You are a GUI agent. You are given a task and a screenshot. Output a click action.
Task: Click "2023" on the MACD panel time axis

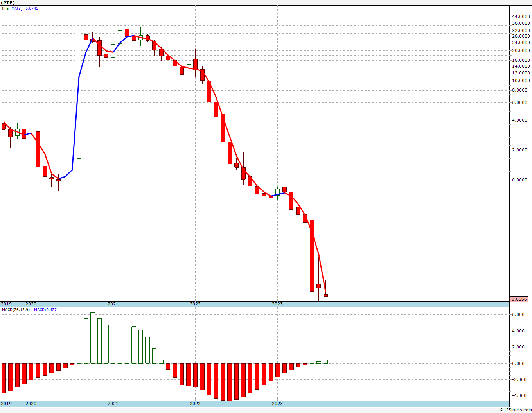click(x=277, y=404)
